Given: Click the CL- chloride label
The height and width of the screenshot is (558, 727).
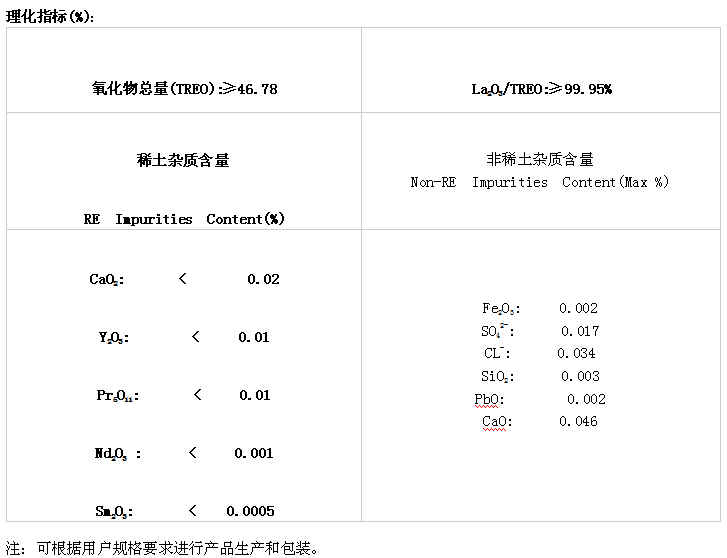Looking at the screenshot, I should (497, 354).
